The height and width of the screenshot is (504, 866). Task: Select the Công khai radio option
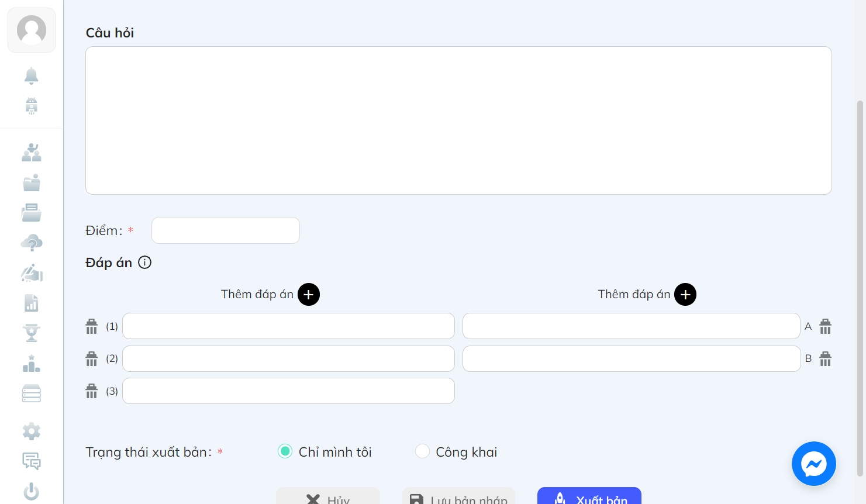422,451
